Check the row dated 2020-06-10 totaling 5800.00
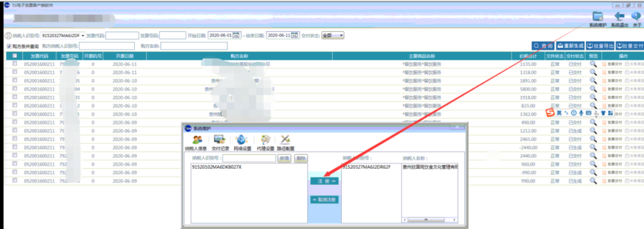Viewport: 644px width, 229px height. tap(15, 89)
